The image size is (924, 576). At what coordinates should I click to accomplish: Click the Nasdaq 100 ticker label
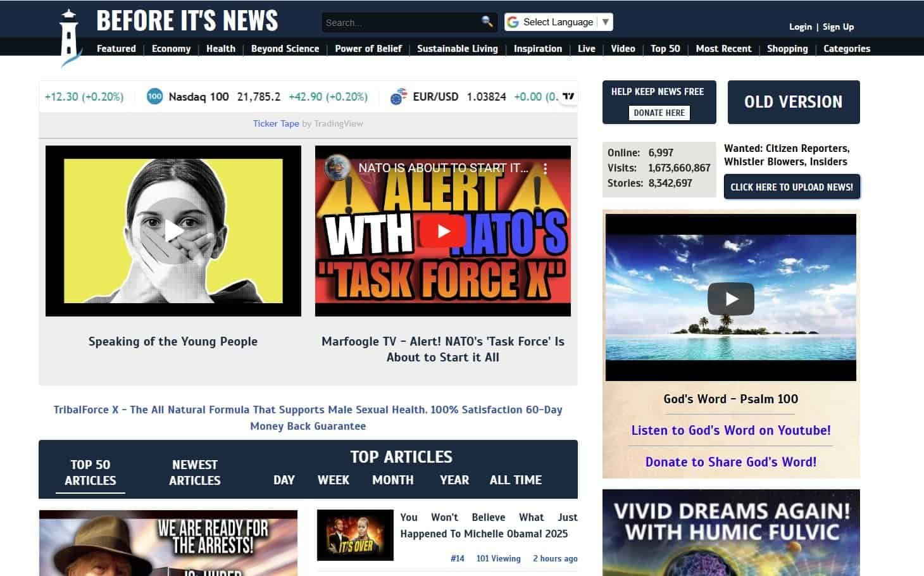click(199, 97)
